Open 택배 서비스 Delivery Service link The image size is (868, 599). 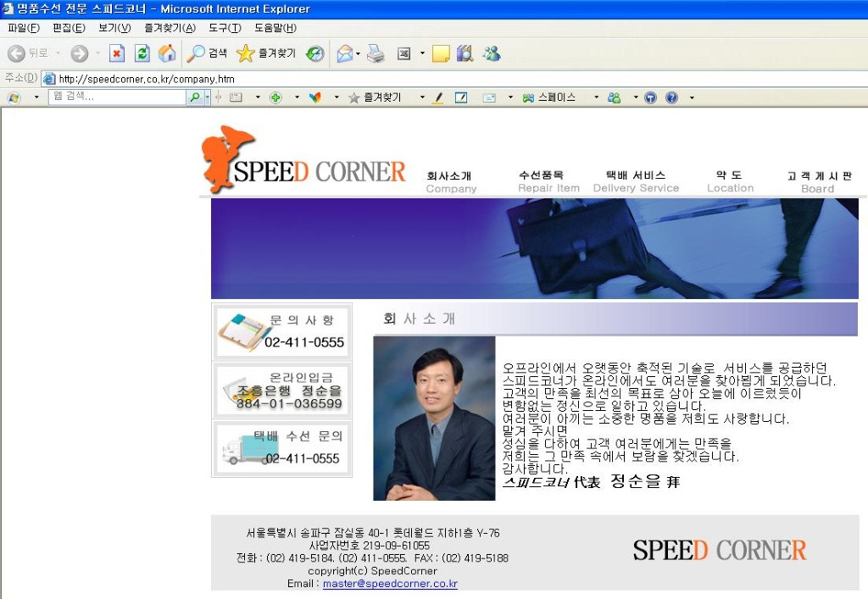[636, 181]
